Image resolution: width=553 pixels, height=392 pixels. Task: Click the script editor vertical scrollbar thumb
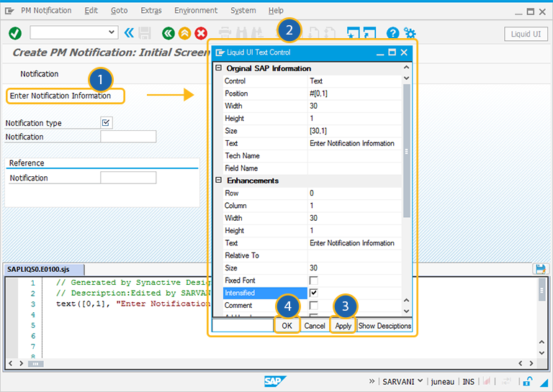click(x=541, y=290)
